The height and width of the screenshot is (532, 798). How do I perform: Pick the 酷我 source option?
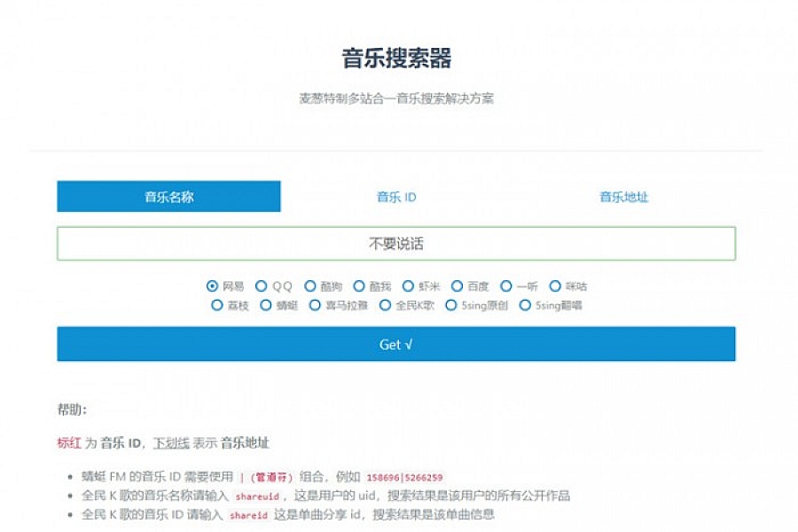(359, 286)
